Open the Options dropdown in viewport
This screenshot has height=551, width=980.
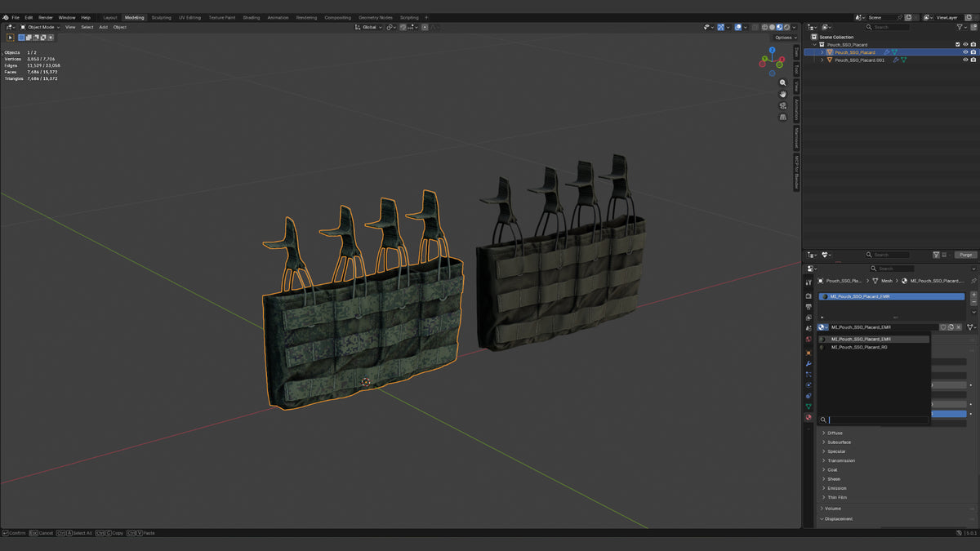click(784, 38)
